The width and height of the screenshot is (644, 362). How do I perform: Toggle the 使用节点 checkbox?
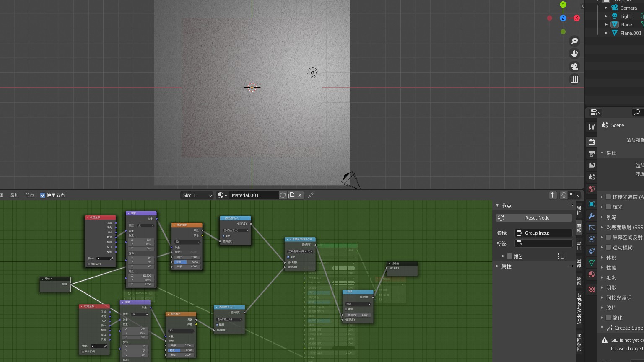(43, 195)
